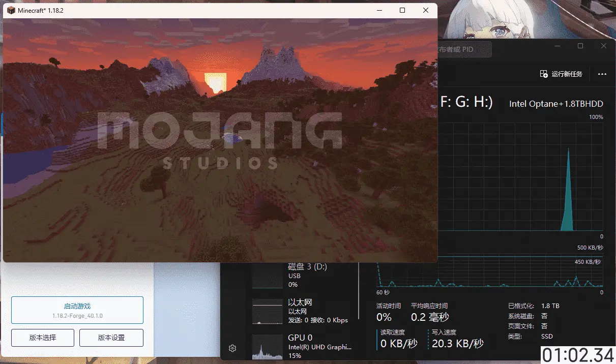Minimize the Task Manager window
This screenshot has height=364, width=616.
[557, 46]
